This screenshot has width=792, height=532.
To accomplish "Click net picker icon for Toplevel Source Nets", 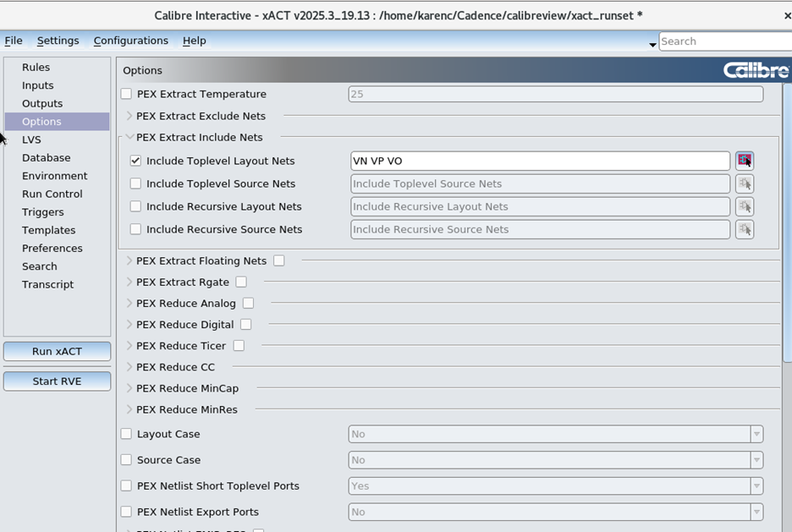I will click(x=744, y=184).
